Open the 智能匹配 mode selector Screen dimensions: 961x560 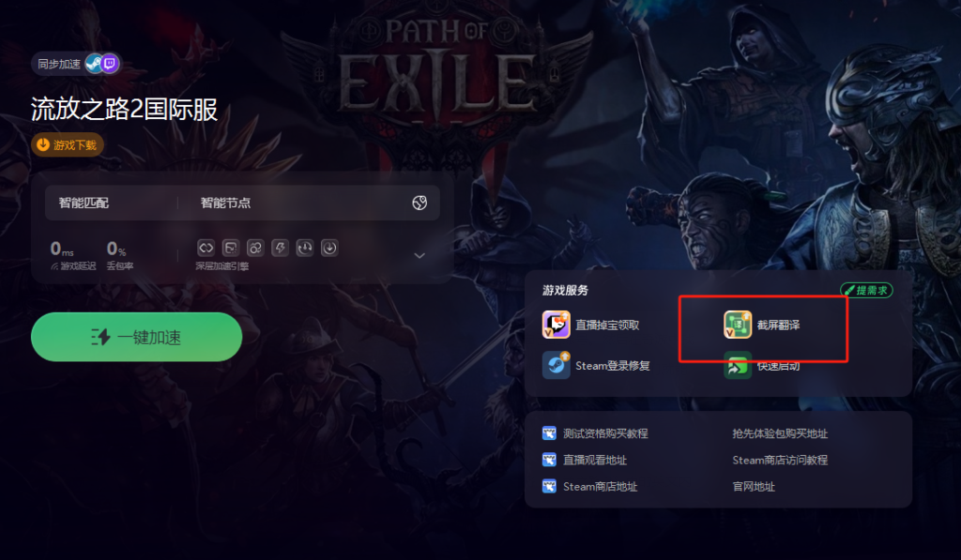(84, 203)
